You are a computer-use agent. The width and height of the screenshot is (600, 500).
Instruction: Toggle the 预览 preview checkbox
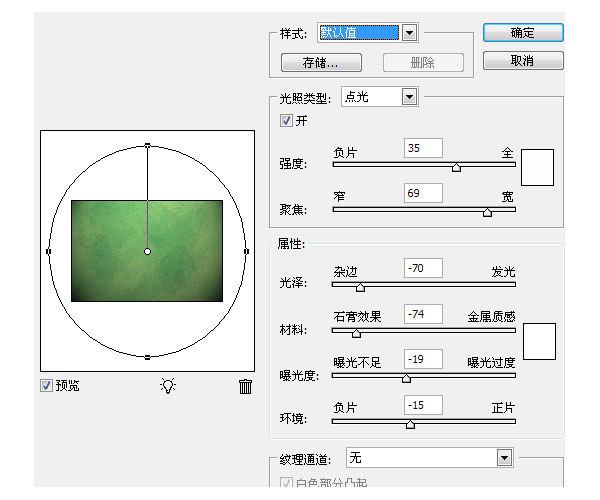46,386
